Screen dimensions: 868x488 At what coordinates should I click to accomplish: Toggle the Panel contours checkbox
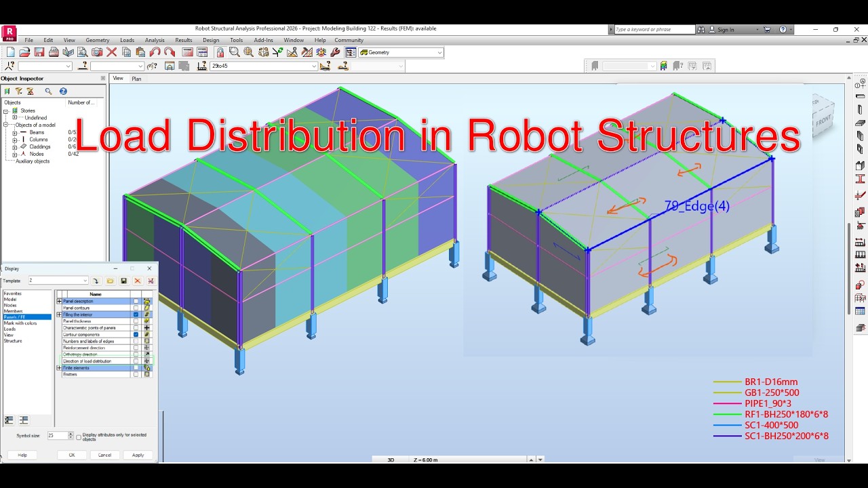click(x=136, y=308)
